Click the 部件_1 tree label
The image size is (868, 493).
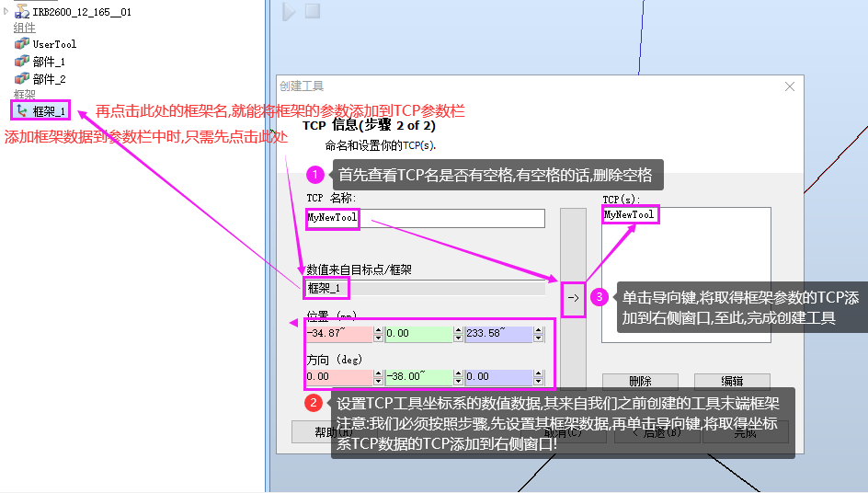(x=49, y=62)
